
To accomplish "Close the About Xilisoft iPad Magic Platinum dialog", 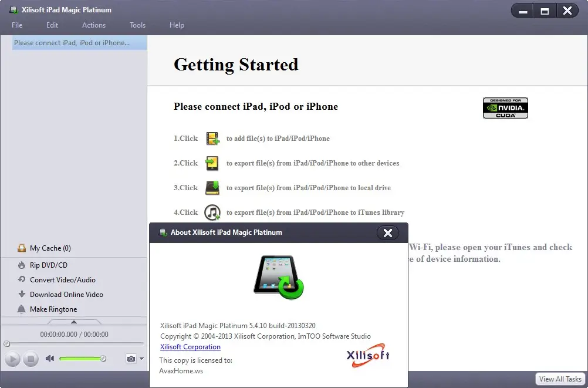I will click(388, 233).
